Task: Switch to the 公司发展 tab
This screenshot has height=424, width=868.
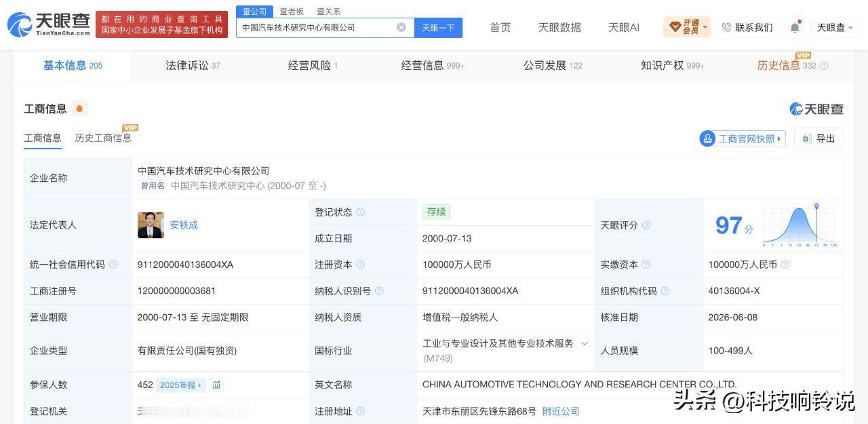Action: pyautogui.click(x=553, y=66)
